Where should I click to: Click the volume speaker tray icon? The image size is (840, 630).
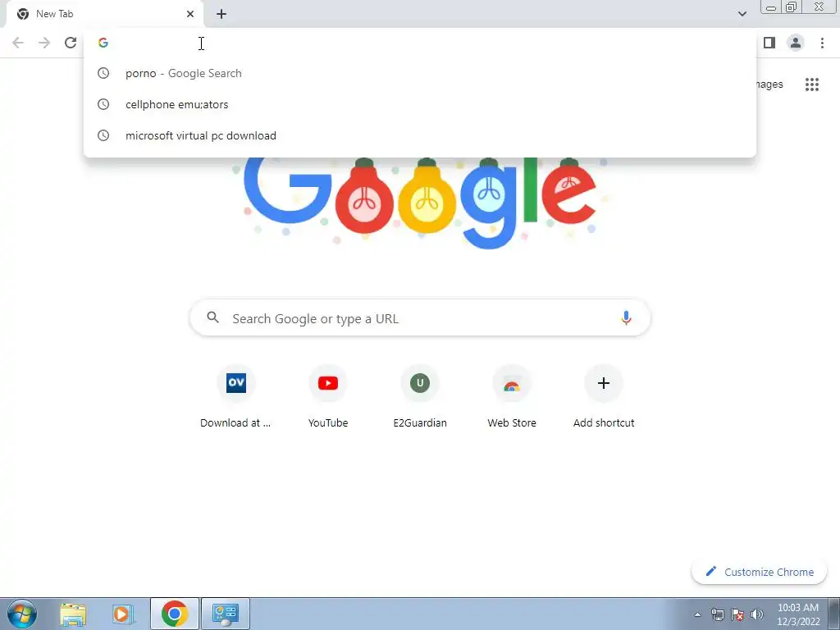[x=757, y=614]
